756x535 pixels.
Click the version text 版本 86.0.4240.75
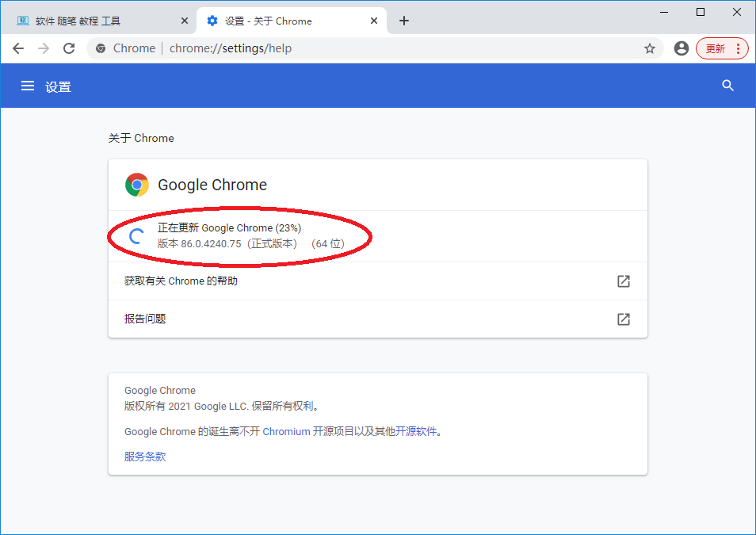[x=200, y=243]
